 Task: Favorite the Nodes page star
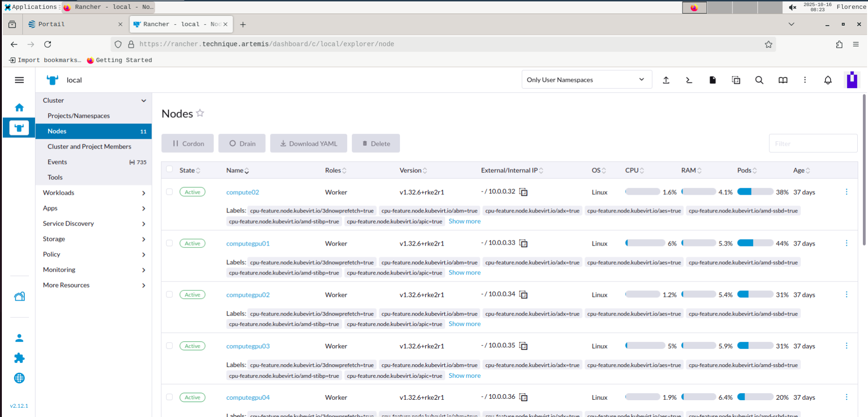tap(200, 113)
